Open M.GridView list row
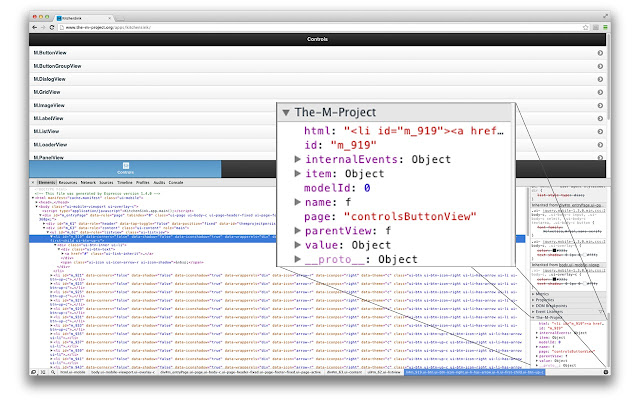The width and height of the screenshot is (640, 400). point(318,92)
